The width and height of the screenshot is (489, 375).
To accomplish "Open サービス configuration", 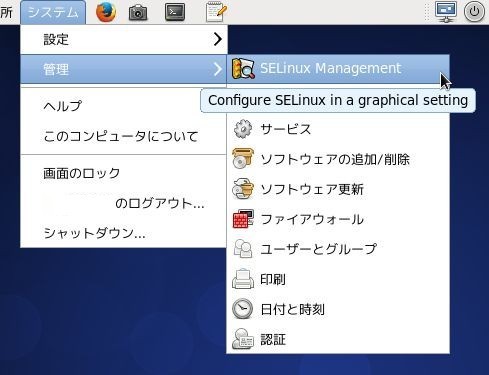I will pos(338,129).
